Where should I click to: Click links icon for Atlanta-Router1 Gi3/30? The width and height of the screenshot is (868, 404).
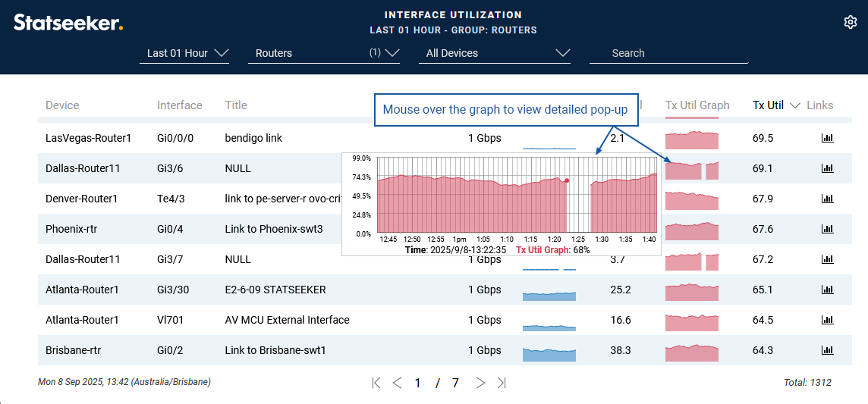point(827,290)
